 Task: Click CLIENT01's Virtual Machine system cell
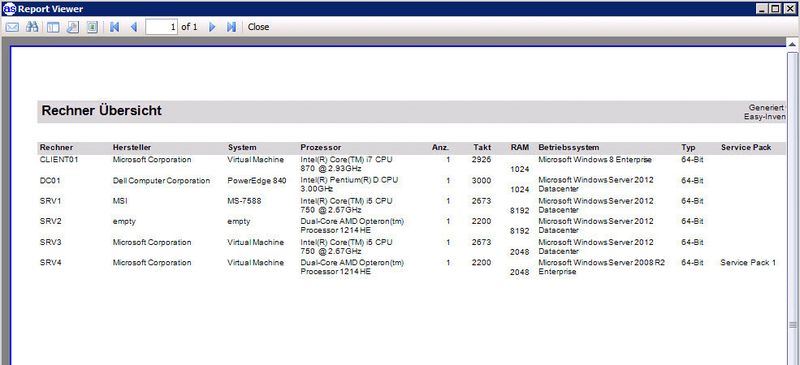pyautogui.click(x=256, y=160)
